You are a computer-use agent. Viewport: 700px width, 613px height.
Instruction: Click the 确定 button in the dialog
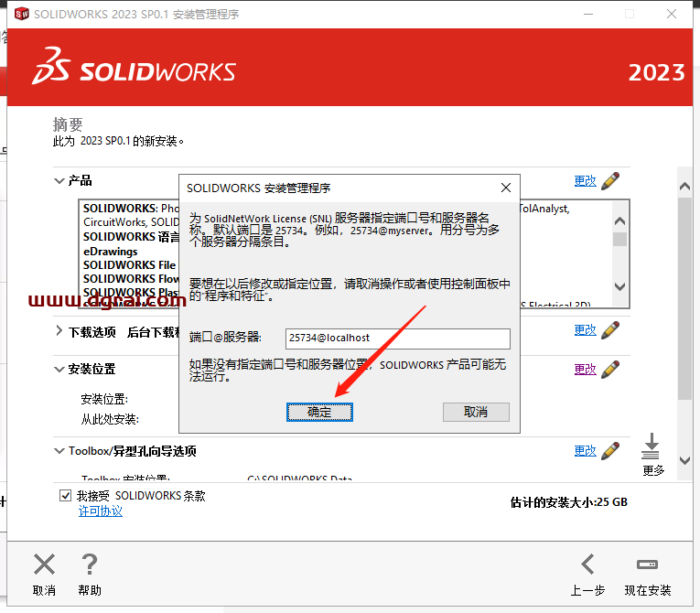click(319, 412)
